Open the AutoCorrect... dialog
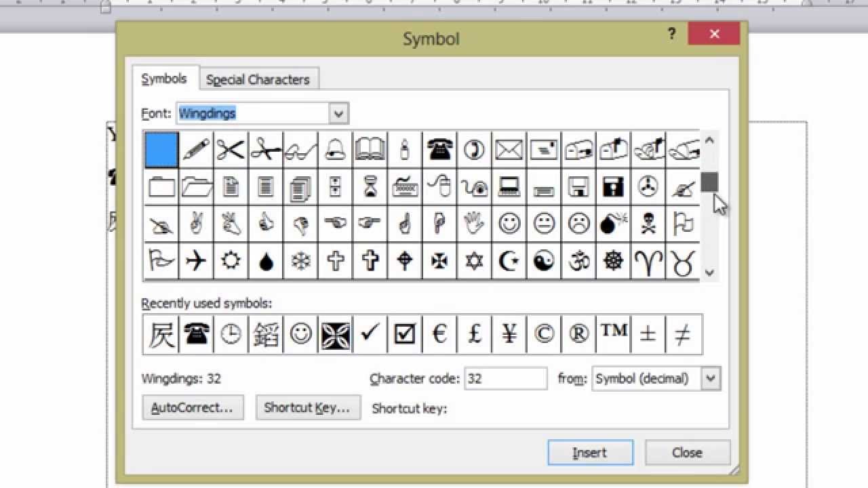Image resolution: width=868 pixels, height=488 pixels. coord(193,407)
